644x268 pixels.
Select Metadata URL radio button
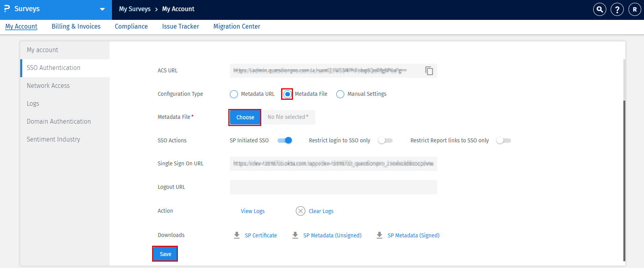click(234, 94)
